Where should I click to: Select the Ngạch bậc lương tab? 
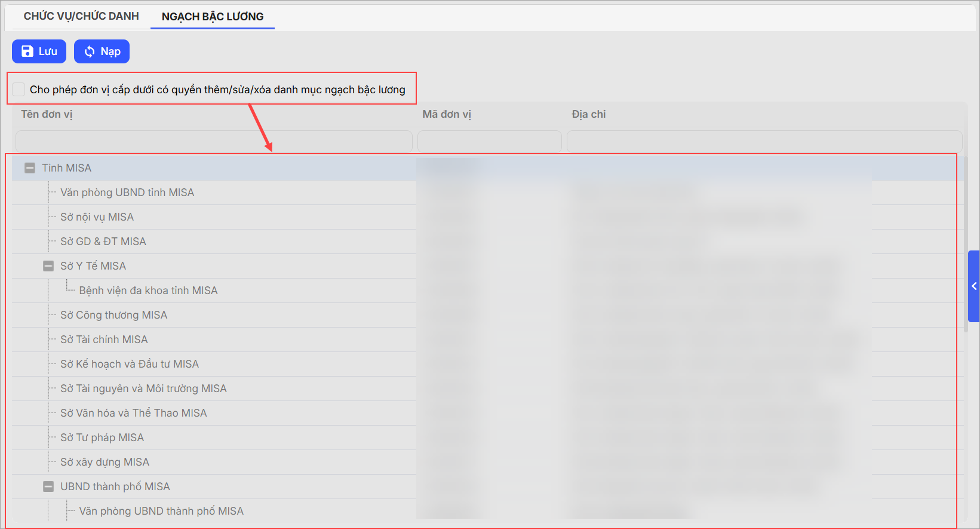click(x=212, y=17)
